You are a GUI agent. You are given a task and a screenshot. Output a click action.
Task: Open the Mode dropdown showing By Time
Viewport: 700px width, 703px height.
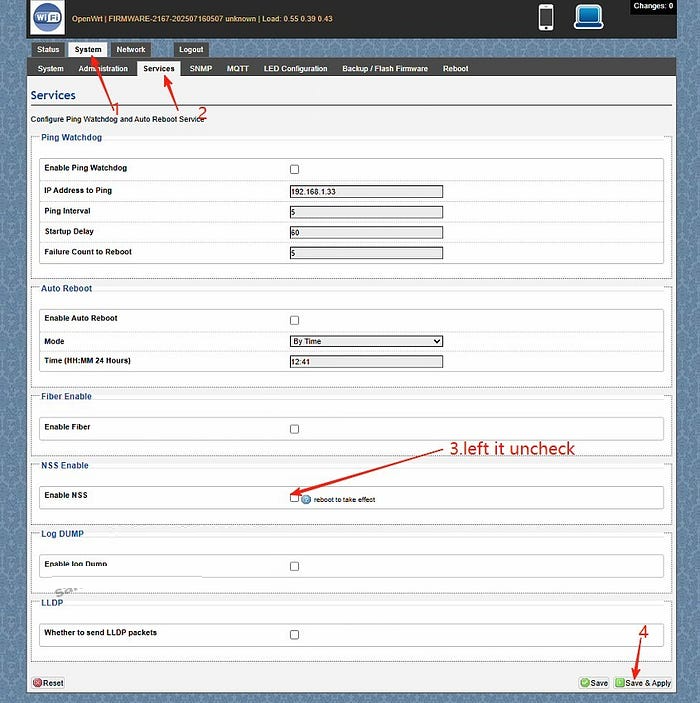click(x=365, y=341)
